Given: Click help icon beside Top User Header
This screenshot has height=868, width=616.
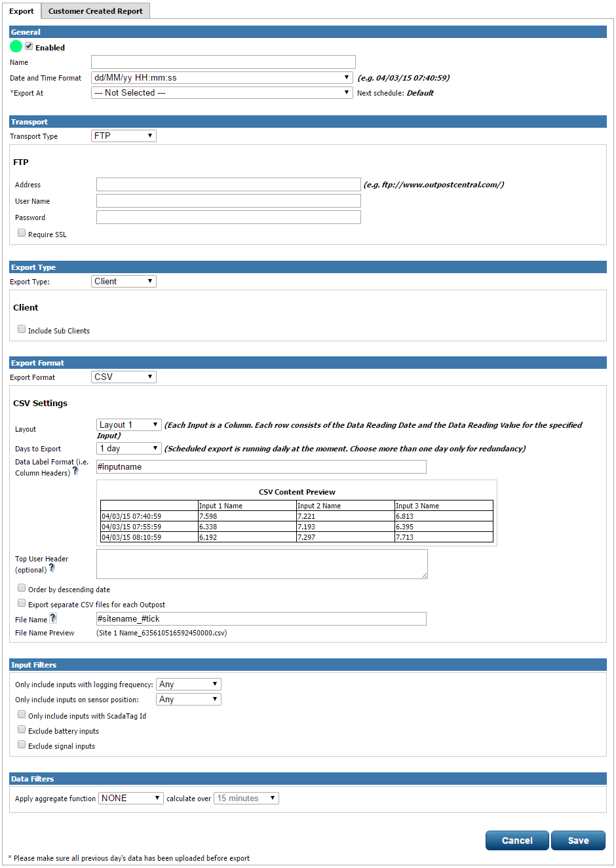Looking at the screenshot, I should (52, 568).
